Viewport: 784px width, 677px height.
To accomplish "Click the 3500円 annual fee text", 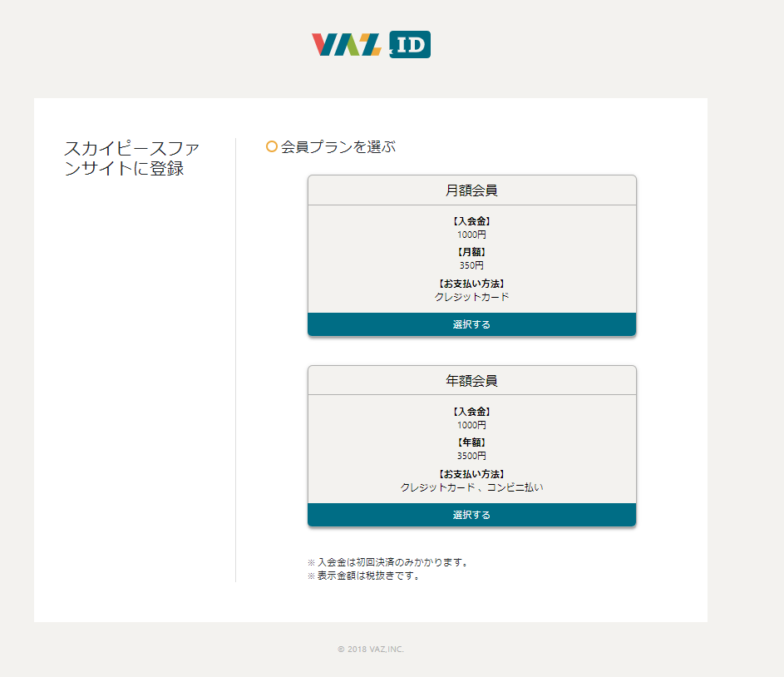I will coord(471,456).
